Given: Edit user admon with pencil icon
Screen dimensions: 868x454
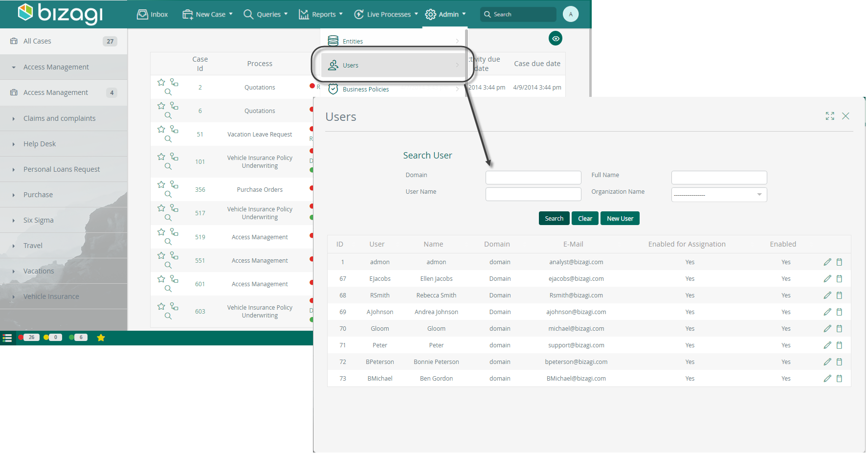Looking at the screenshot, I should [x=827, y=262].
